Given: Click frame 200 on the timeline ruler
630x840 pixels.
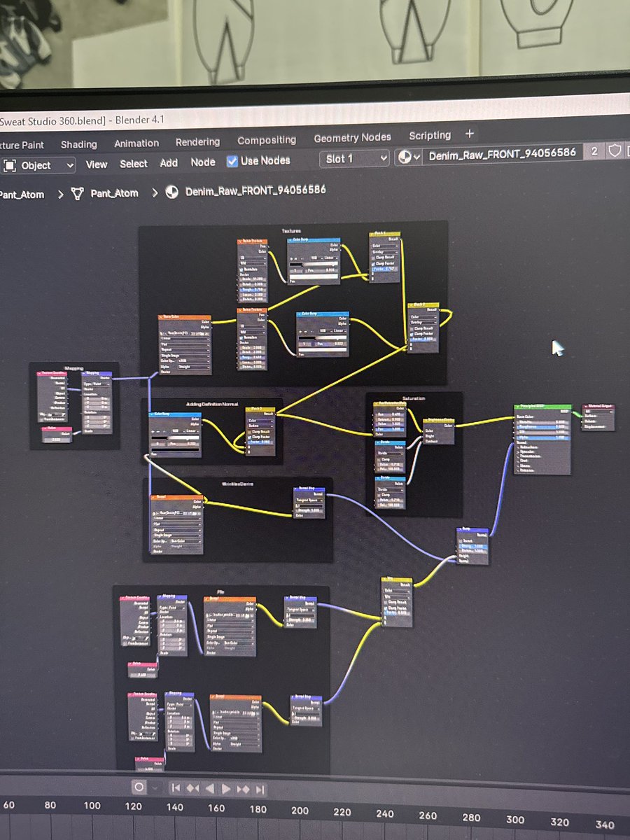Looking at the screenshot, I should 300,811.
